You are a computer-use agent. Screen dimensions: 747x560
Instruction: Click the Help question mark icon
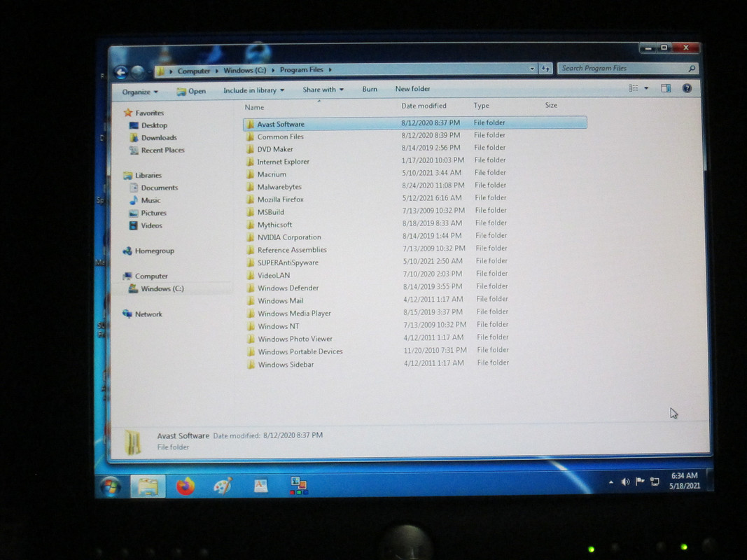[x=687, y=88]
